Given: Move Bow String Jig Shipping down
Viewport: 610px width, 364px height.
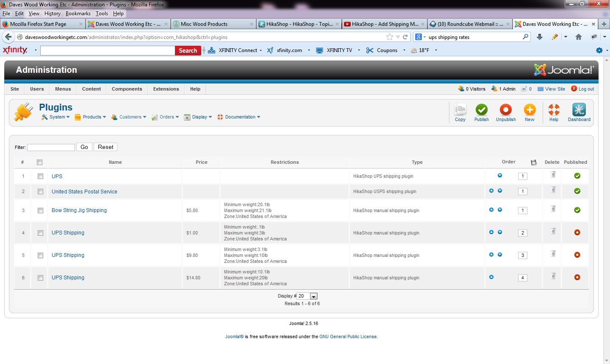Looking at the screenshot, I should click(500, 210).
